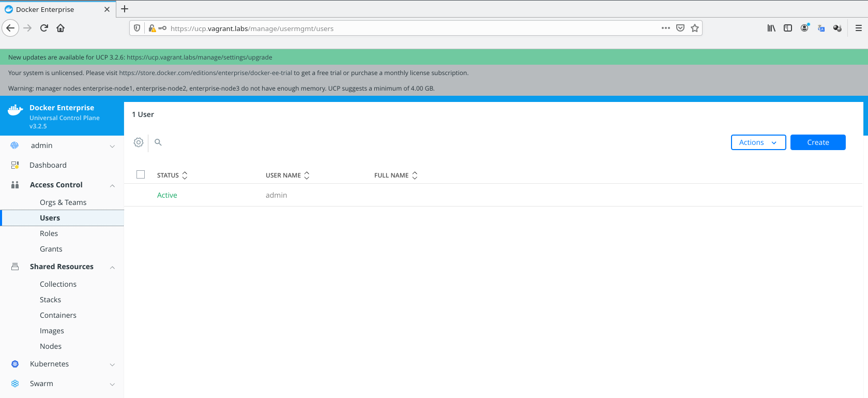This screenshot has width=868, height=398.
Task: Click the browser back arrow
Action: click(10, 28)
